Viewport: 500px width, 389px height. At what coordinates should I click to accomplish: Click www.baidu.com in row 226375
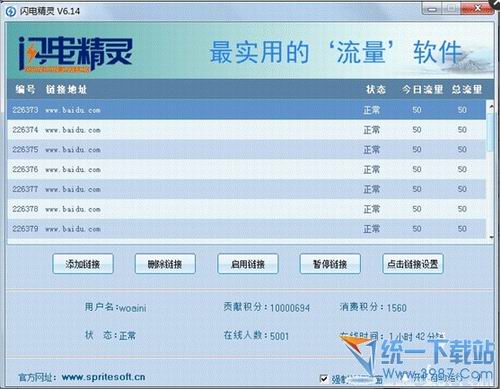click(x=73, y=150)
